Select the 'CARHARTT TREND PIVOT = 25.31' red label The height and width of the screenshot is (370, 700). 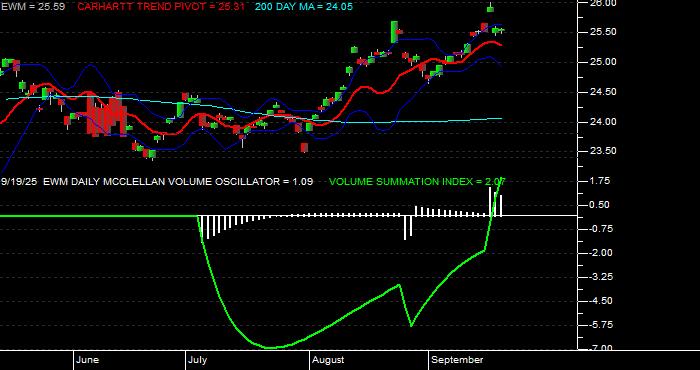tap(161, 7)
